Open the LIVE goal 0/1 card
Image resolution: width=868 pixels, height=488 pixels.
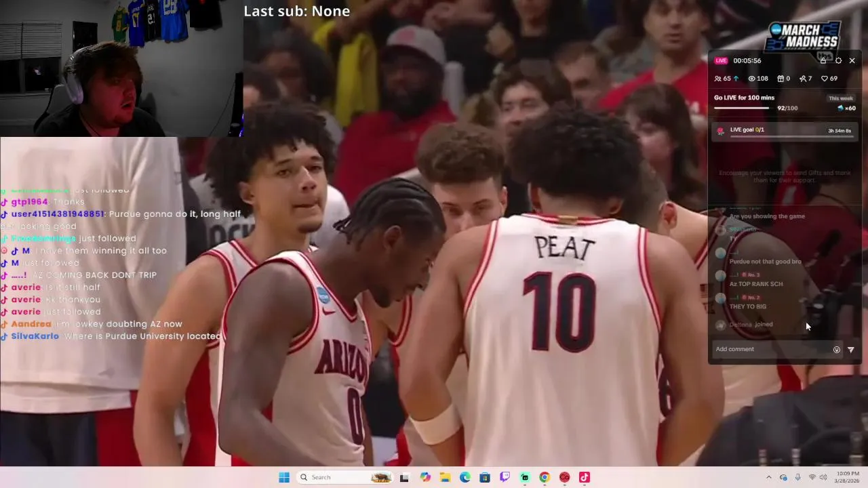click(x=785, y=131)
